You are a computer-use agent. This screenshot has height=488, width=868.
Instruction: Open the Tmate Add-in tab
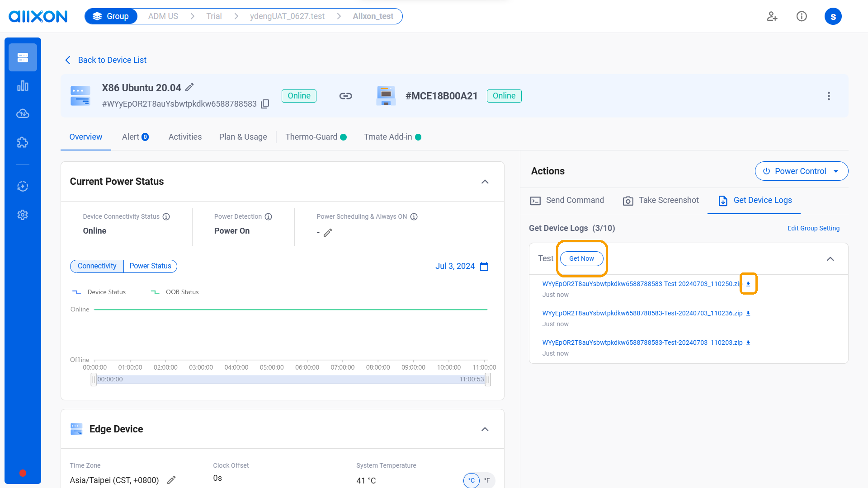point(392,137)
